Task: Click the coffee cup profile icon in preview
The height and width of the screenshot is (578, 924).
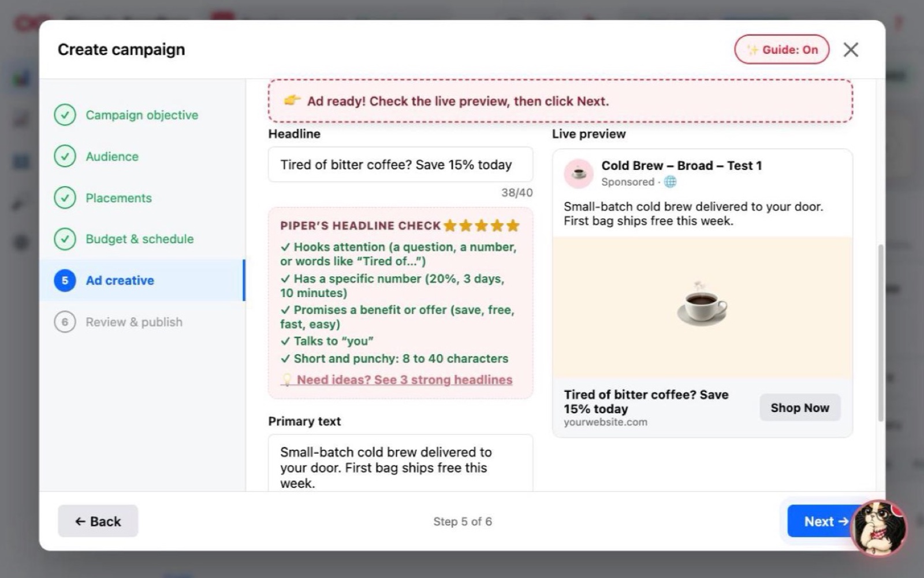Action: pyautogui.click(x=579, y=173)
